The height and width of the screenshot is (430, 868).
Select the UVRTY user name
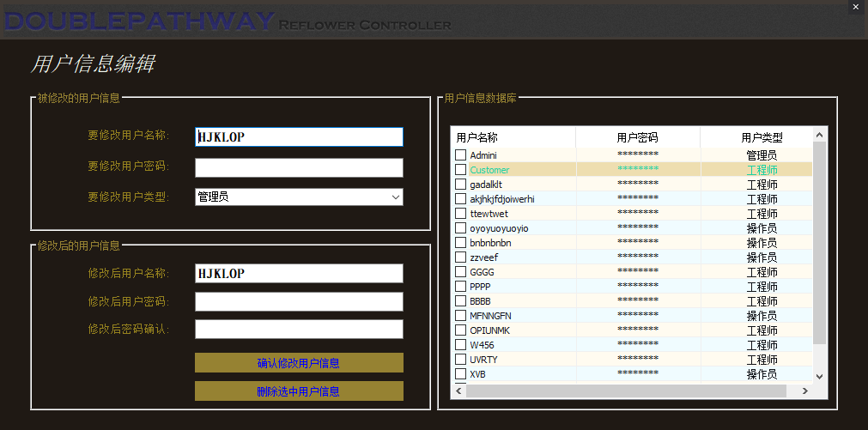coord(483,360)
